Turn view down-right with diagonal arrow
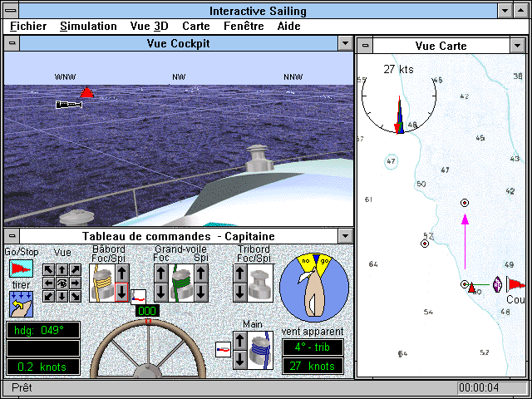The width and height of the screenshot is (532, 399). 75,296
